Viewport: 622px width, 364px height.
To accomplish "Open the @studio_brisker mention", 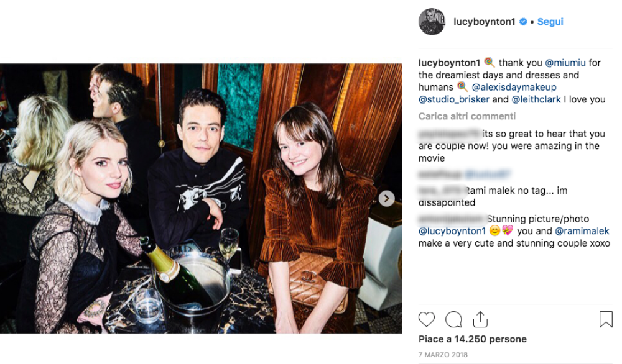I will [454, 99].
